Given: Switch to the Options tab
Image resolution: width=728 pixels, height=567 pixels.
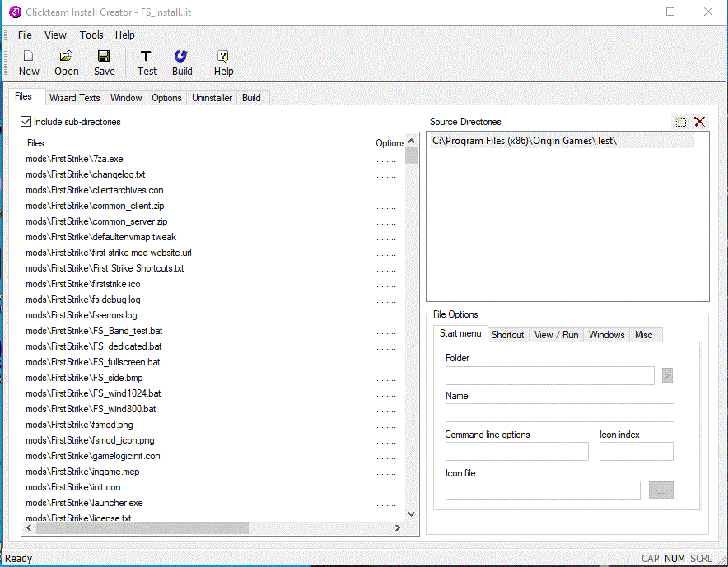Looking at the screenshot, I should click(166, 98).
